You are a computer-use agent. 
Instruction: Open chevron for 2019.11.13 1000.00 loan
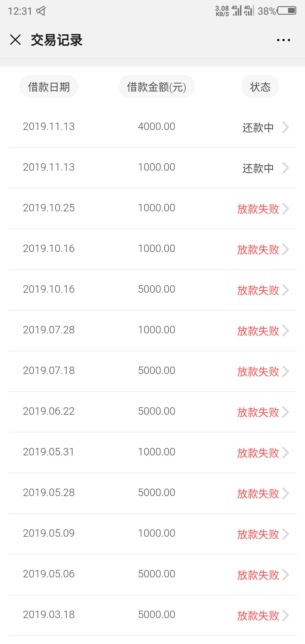pyautogui.click(x=286, y=168)
